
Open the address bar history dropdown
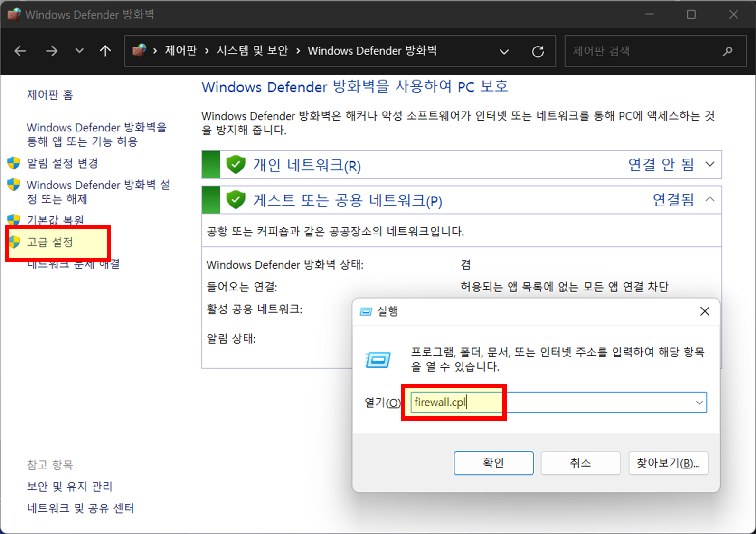tap(504, 51)
